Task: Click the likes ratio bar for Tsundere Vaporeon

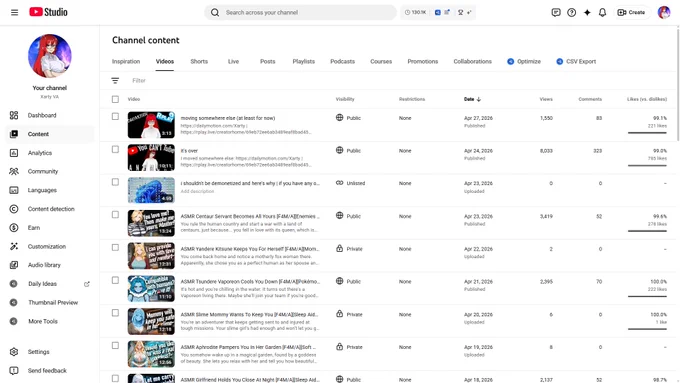Action: click(x=647, y=296)
